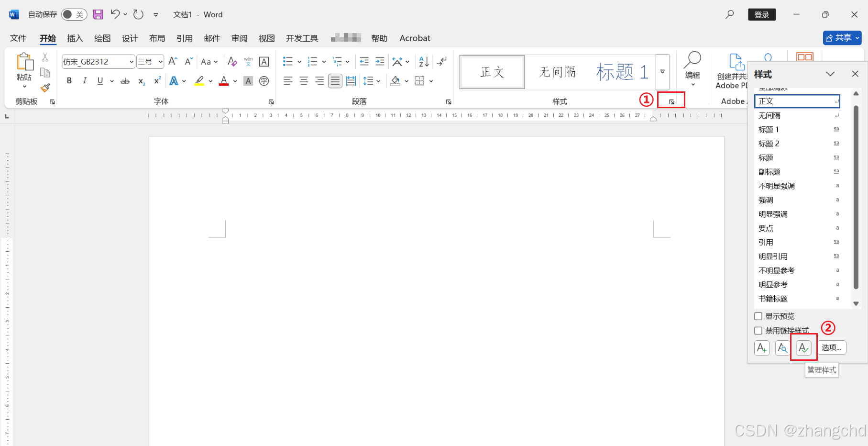Click the Sort icon
Viewport: 868px width, 446px height.
point(424,61)
